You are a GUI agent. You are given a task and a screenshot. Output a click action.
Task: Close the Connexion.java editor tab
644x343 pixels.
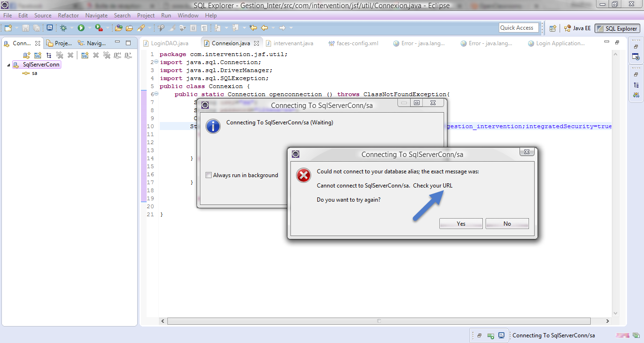point(256,43)
